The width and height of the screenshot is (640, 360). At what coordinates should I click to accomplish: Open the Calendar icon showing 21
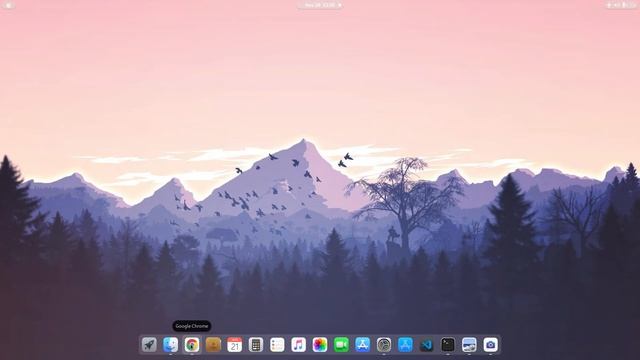235,345
